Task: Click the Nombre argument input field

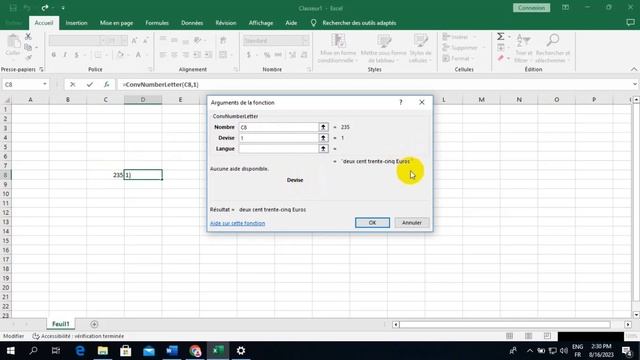Action: [278, 127]
